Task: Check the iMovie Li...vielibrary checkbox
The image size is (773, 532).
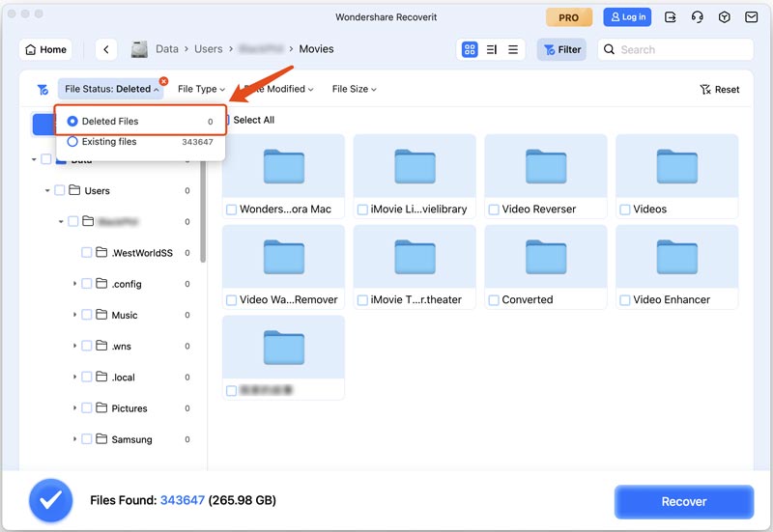Action: tap(362, 210)
